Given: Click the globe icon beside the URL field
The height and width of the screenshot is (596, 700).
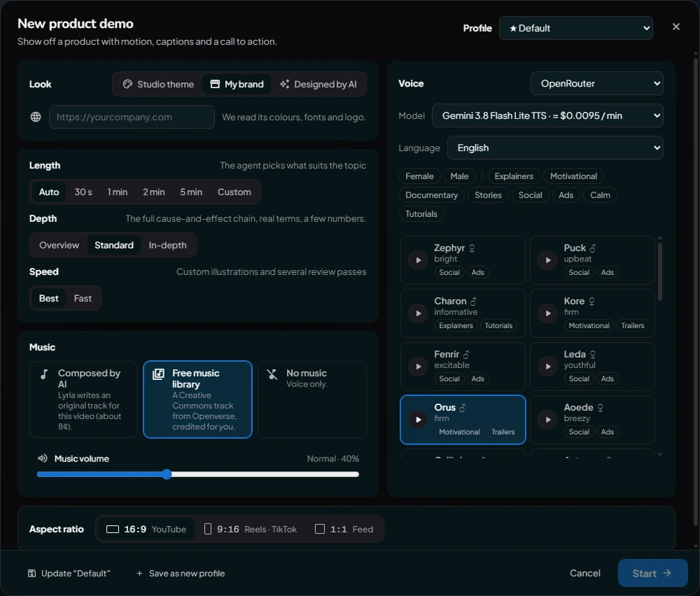Looking at the screenshot, I should pyautogui.click(x=36, y=117).
